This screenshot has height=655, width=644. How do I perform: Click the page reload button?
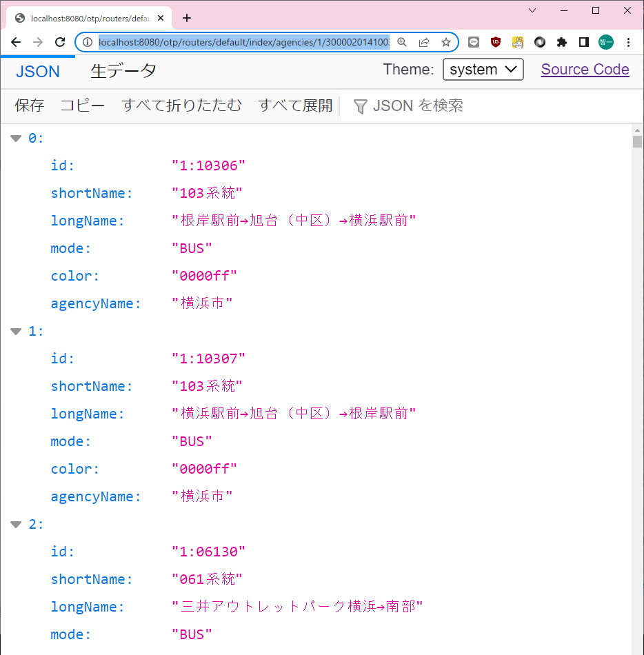tap(60, 42)
